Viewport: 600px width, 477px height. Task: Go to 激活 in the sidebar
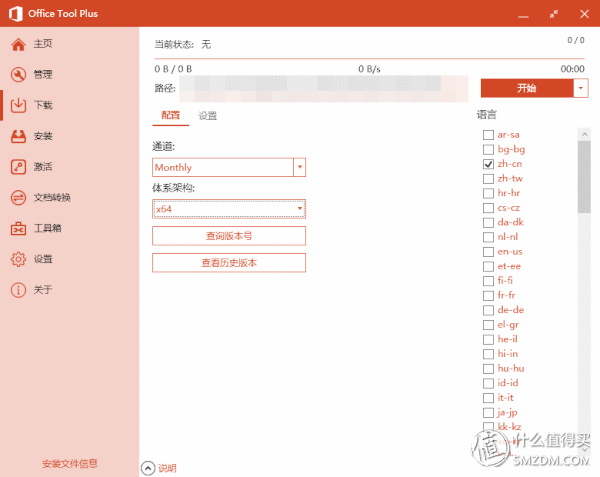coord(43,167)
